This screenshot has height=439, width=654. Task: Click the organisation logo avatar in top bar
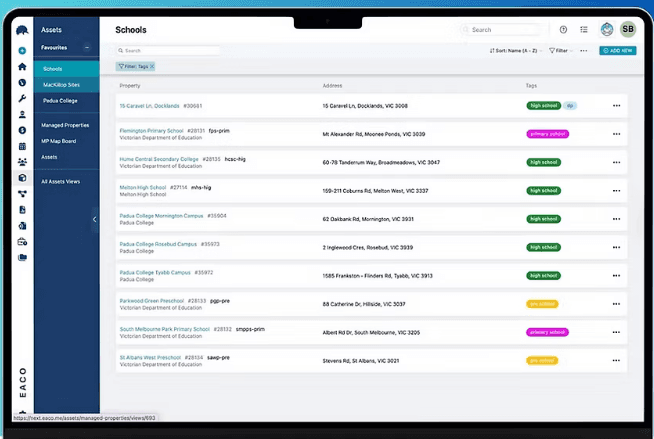[x=607, y=29]
